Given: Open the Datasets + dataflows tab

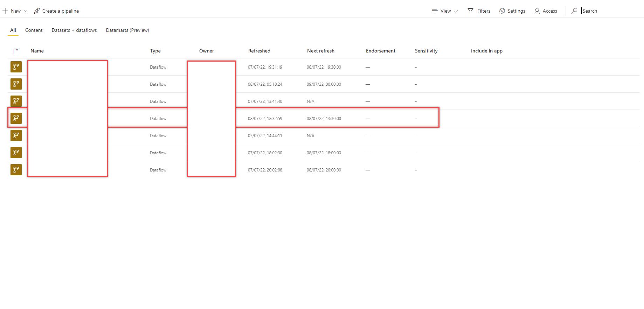Looking at the screenshot, I should 74,30.
